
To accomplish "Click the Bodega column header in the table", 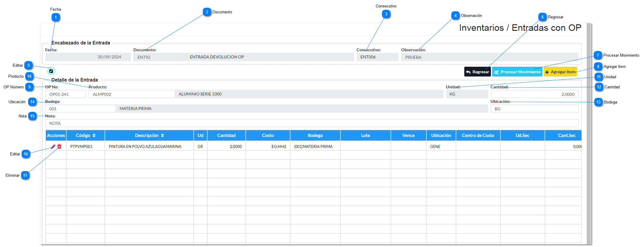I will coord(315,136).
